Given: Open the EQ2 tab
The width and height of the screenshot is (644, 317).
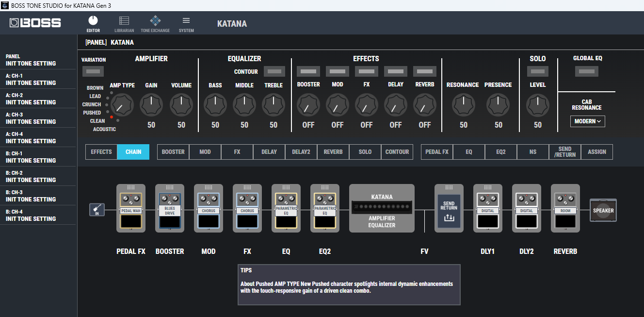Looking at the screenshot, I should coord(501,152).
